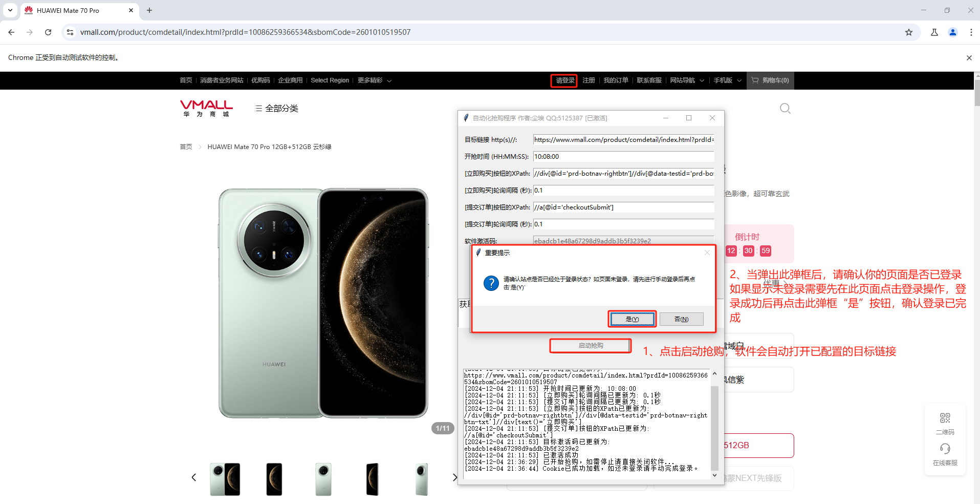
Task: Open the 购物车(0) shopping cart
Action: point(770,80)
